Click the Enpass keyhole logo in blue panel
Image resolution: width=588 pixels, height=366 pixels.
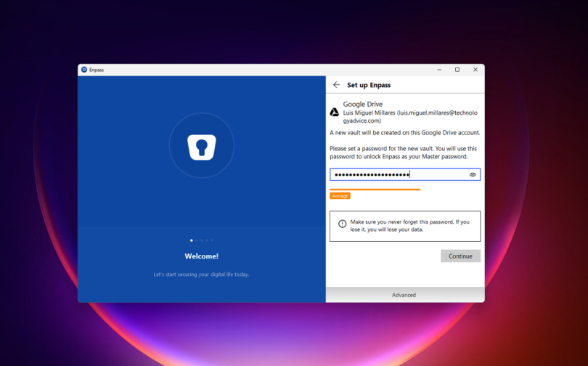point(202,146)
